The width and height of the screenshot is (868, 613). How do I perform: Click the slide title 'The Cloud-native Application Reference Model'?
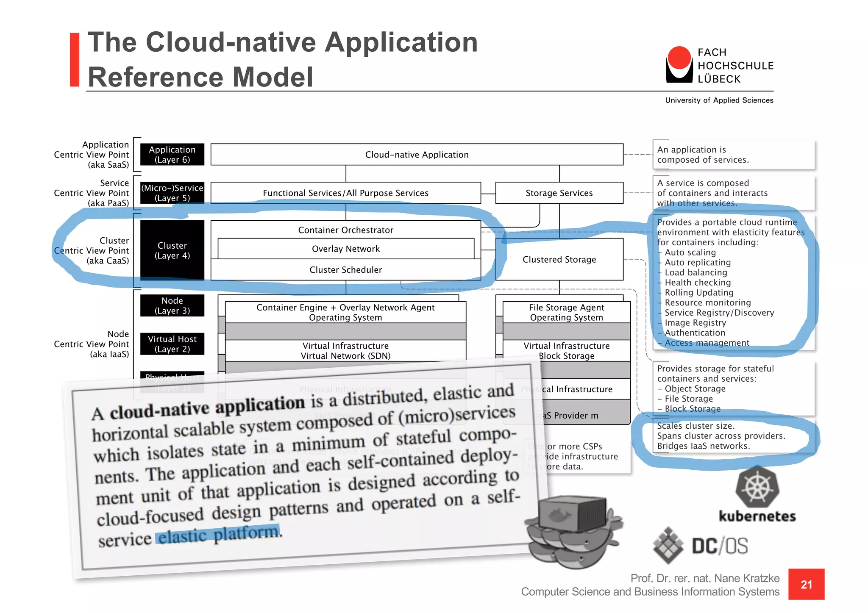[283, 59]
